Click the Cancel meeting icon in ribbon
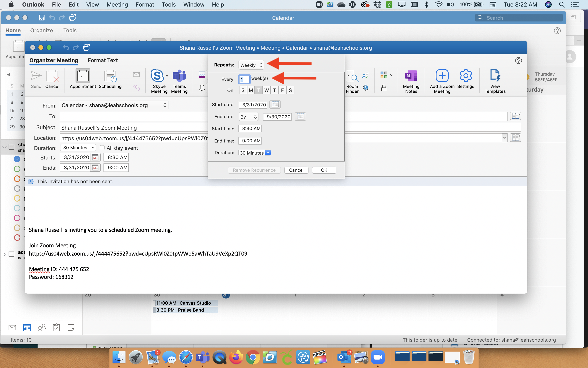The image size is (588, 368). click(52, 79)
